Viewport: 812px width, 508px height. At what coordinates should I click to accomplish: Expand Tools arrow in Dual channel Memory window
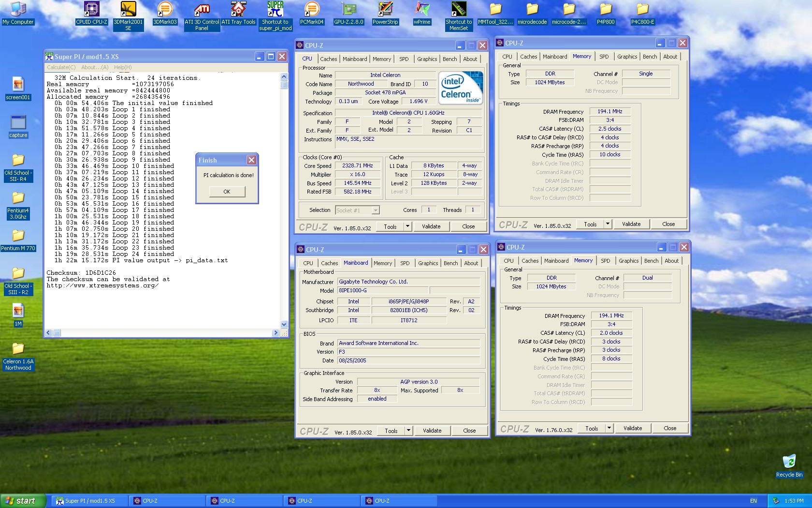(609, 428)
